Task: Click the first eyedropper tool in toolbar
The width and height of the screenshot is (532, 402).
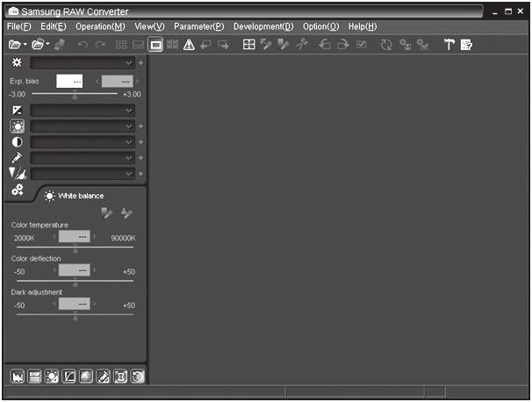Action: click(266, 45)
